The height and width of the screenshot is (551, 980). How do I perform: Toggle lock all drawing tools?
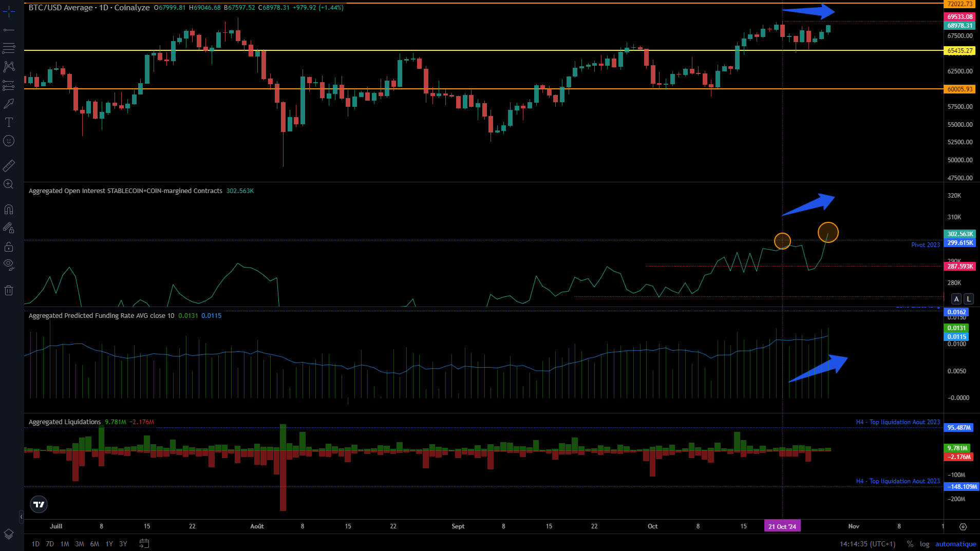(x=9, y=247)
